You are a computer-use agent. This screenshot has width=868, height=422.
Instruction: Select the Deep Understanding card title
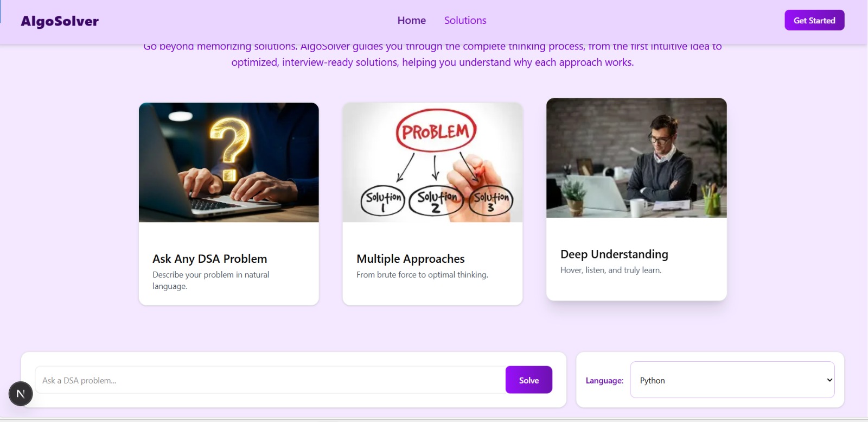pyautogui.click(x=614, y=254)
